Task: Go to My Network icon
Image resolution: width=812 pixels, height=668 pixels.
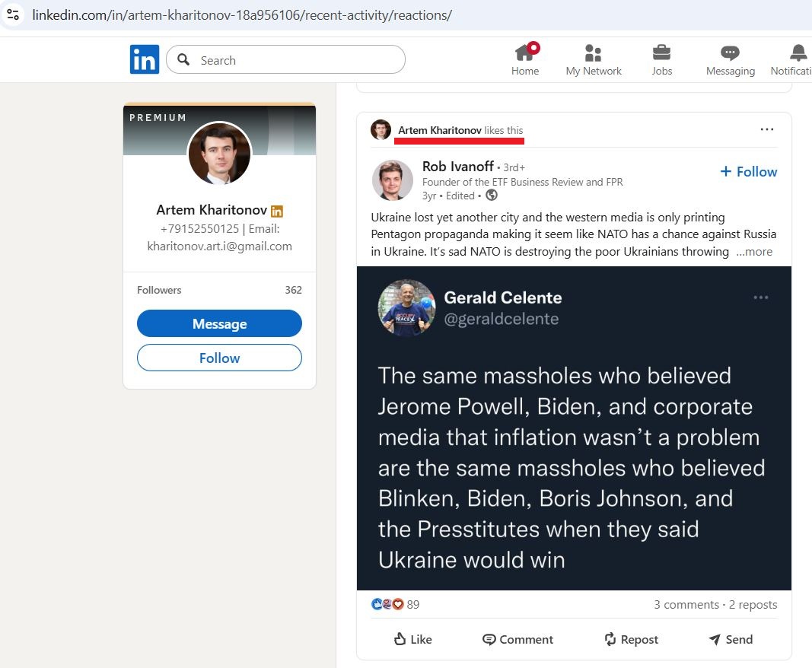Action: (593, 52)
